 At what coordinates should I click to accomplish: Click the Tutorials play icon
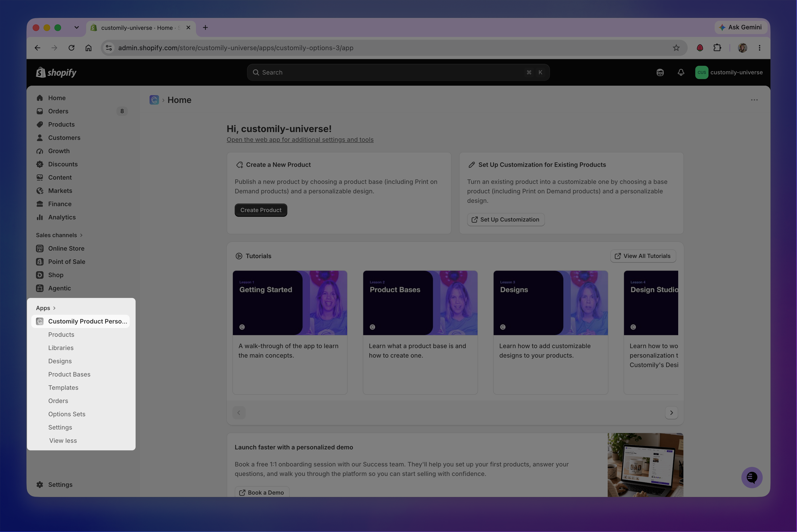point(239,256)
